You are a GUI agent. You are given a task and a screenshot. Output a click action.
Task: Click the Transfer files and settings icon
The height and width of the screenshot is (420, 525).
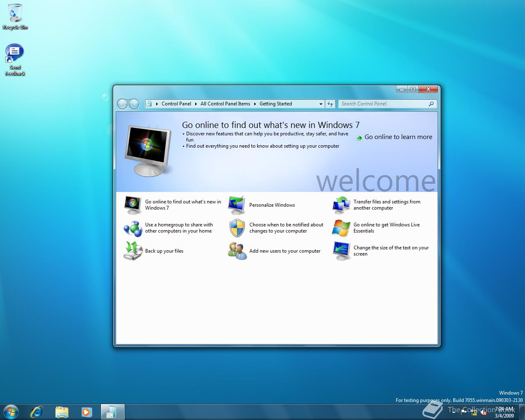(x=341, y=205)
